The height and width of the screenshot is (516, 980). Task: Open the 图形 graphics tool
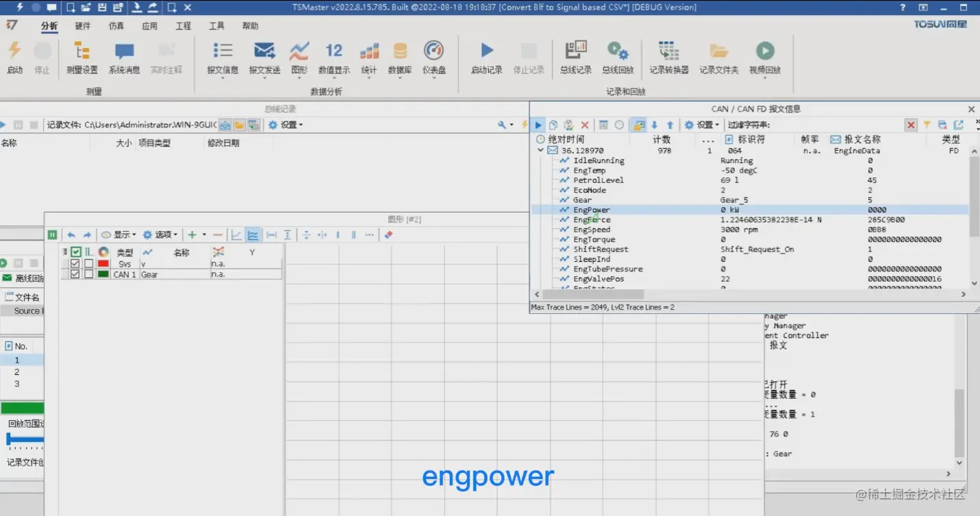tap(299, 58)
